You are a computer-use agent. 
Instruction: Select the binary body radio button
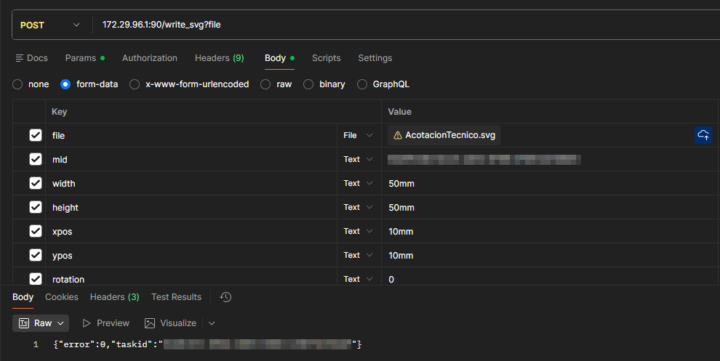tap(308, 84)
